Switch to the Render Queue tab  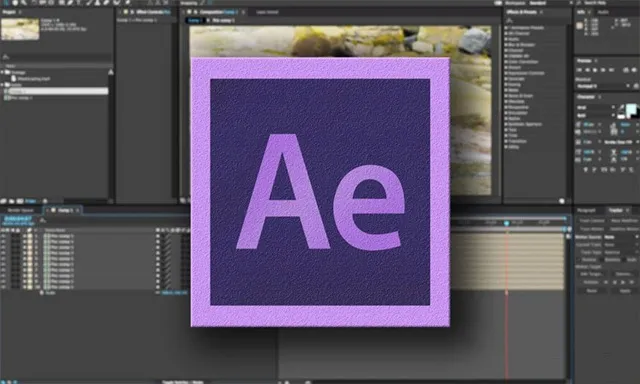coord(21,210)
